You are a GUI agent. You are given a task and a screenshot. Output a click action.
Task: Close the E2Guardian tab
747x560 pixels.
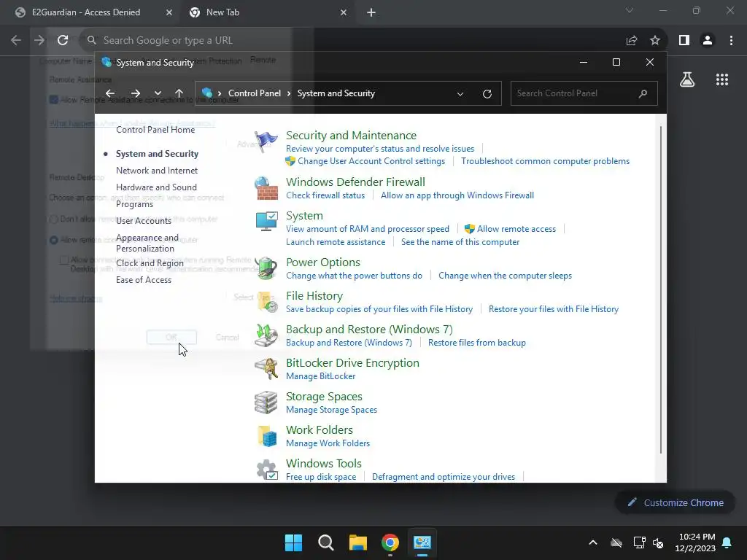tap(169, 12)
